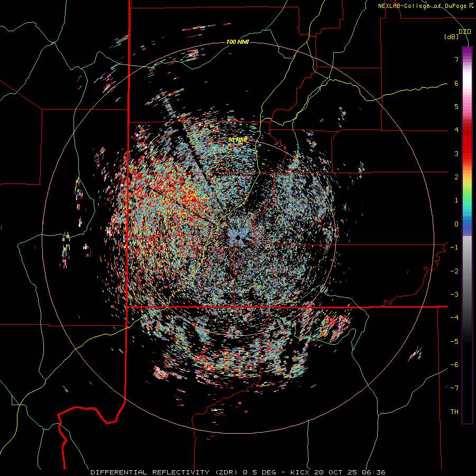Click the TH threshold label on scale
Image resolution: width=476 pixels, height=476 pixels.
pyautogui.click(x=454, y=412)
